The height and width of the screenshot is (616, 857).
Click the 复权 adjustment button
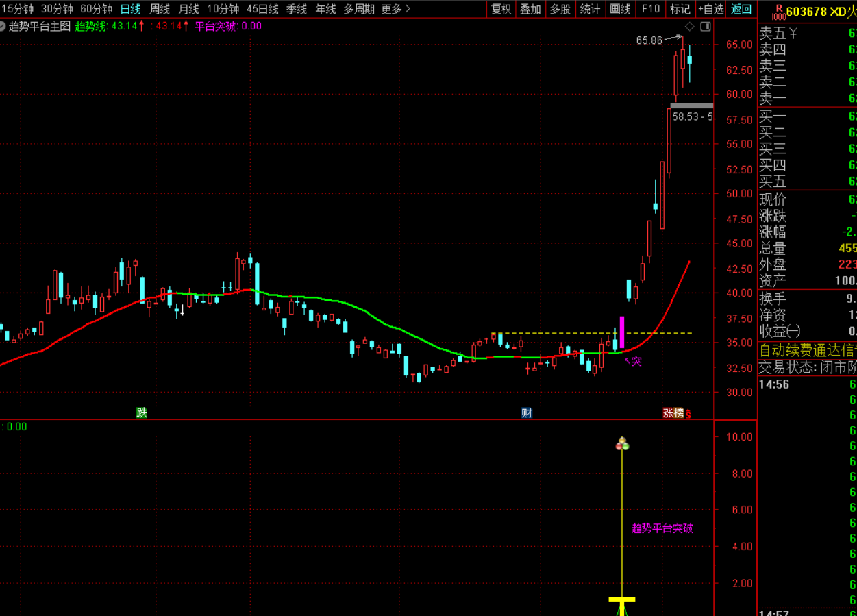point(501,9)
